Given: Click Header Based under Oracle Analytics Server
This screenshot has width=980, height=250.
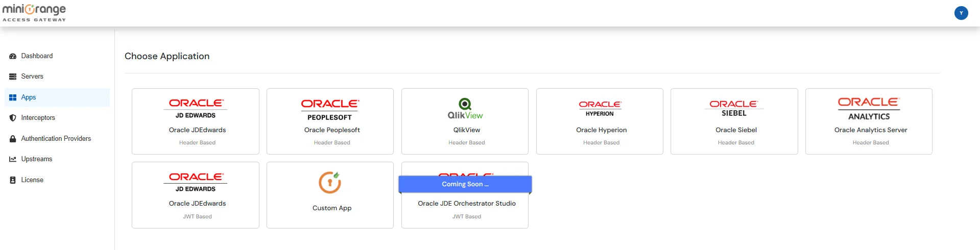Looking at the screenshot, I should [871, 143].
